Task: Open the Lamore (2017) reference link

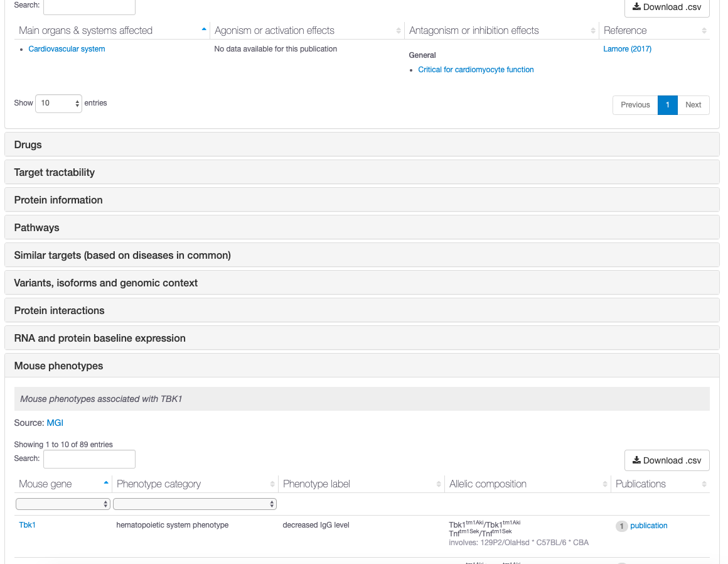Action: click(627, 48)
